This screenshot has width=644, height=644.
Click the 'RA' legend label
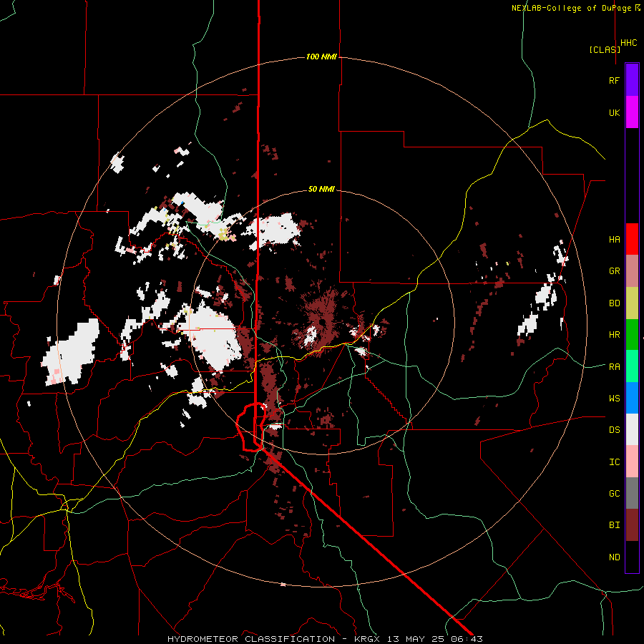(x=614, y=367)
